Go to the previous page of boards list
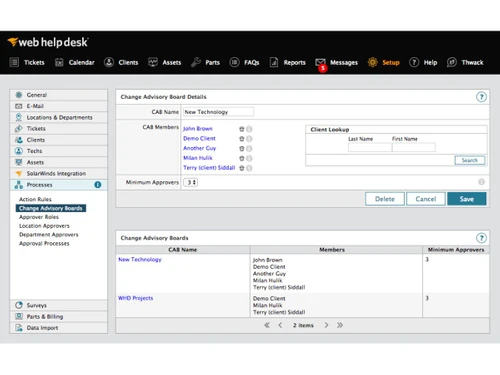The image size is (500, 375). 280,325
